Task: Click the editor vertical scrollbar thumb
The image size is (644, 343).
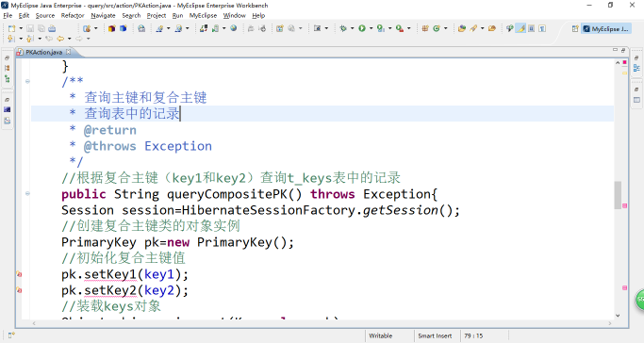Action: pos(618,195)
